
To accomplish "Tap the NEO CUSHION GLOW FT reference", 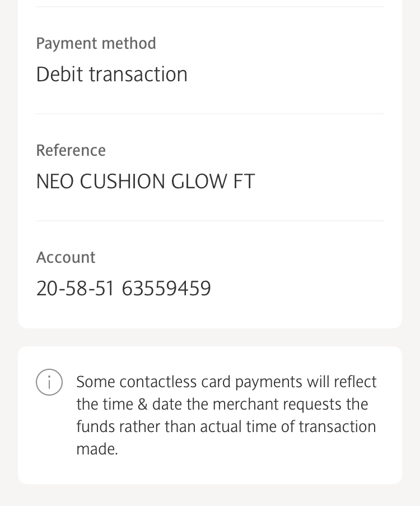I will pos(146,181).
